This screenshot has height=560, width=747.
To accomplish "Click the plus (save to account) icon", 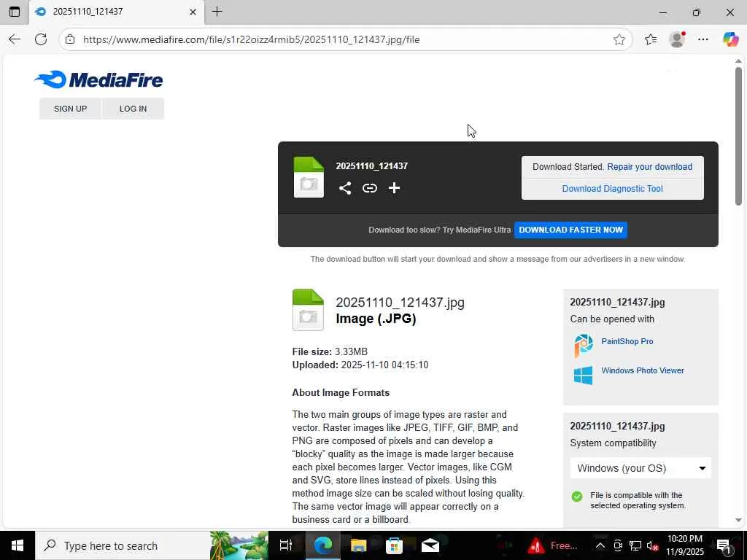I will 394,188.
